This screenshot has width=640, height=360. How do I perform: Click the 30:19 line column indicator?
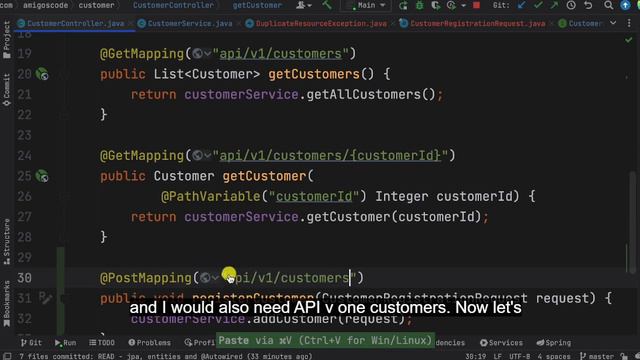pos(476,356)
